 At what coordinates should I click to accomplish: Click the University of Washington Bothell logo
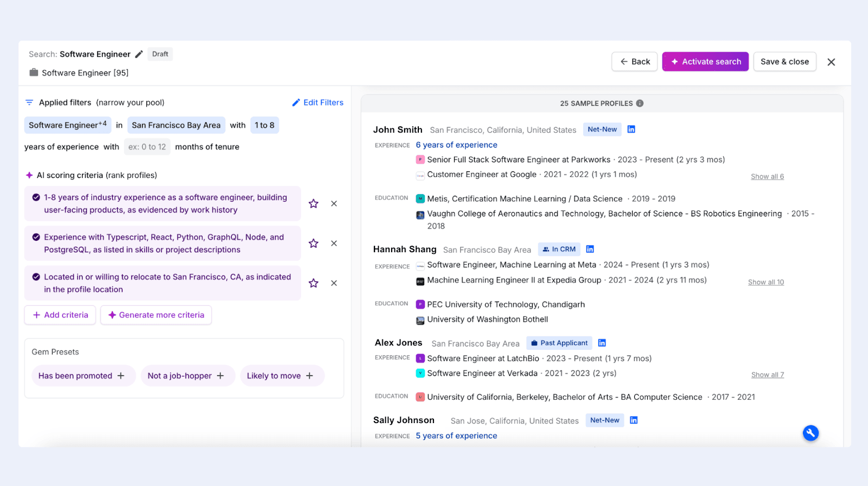coord(420,321)
